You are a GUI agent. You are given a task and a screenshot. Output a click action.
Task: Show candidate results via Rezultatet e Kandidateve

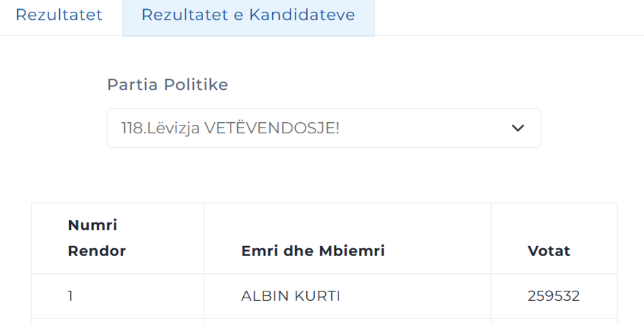248,15
